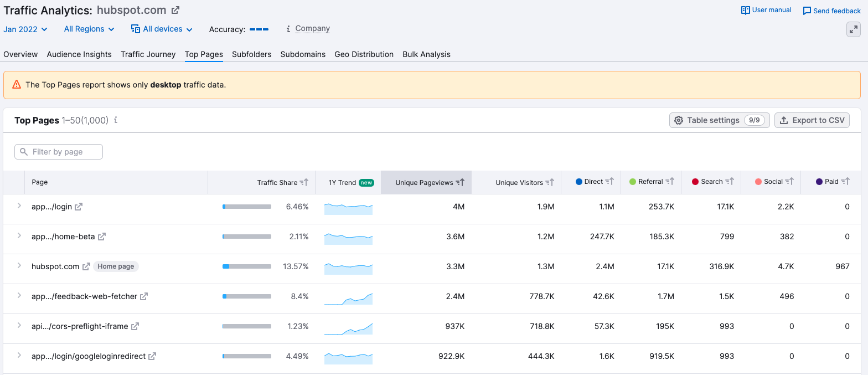This screenshot has width=868, height=375.
Task: Sort by Referral traffic column icon
Action: click(670, 181)
